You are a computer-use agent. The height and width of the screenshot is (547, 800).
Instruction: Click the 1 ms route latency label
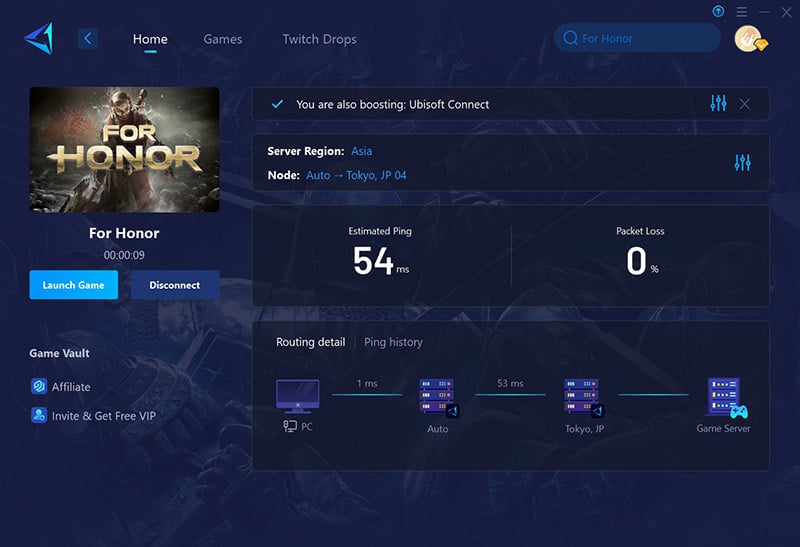[x=367, y=383]
